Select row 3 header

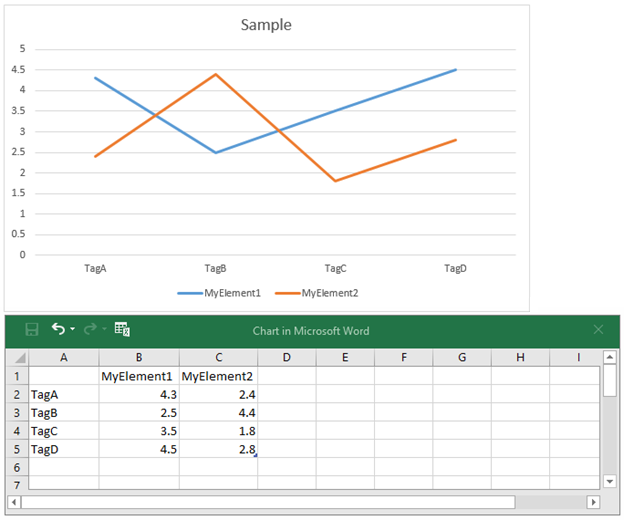tap(17, 413)
